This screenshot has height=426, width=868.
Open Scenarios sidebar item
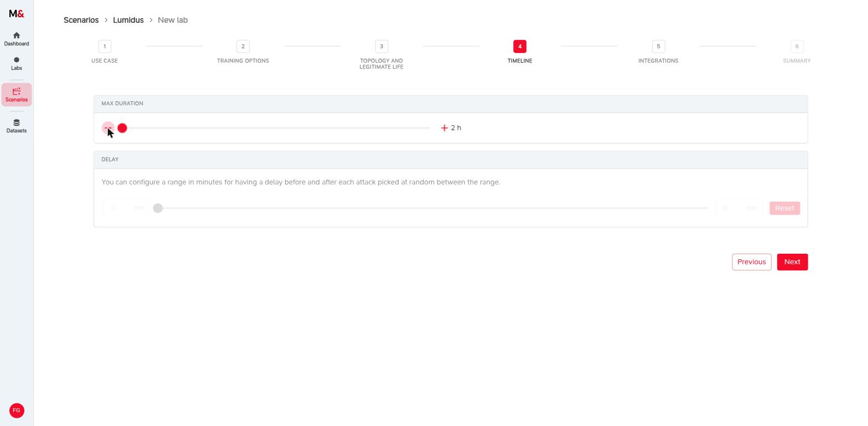17,95
